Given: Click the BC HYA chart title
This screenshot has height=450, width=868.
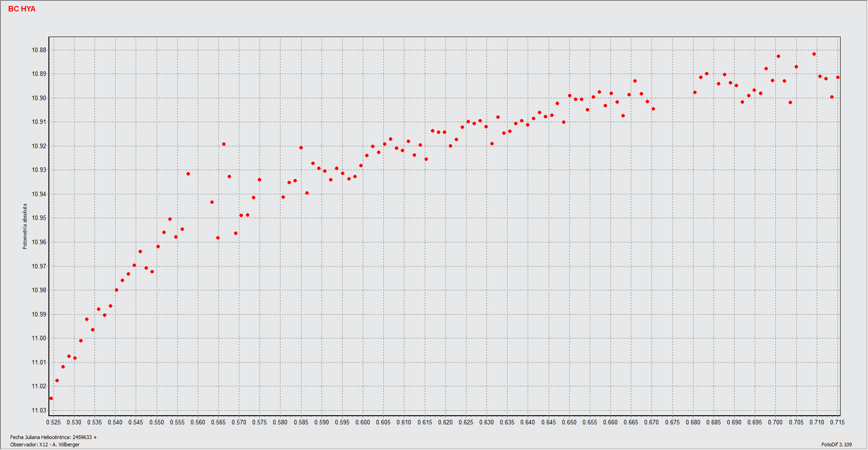Looking at the screenshot, I should click(22, 9).
